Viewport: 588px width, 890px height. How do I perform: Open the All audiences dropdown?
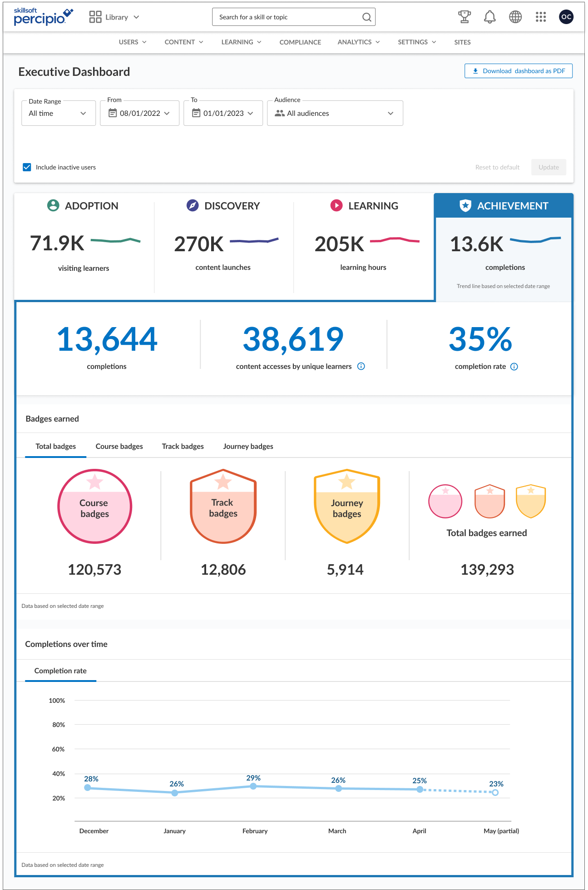click(x=335, y=113)
